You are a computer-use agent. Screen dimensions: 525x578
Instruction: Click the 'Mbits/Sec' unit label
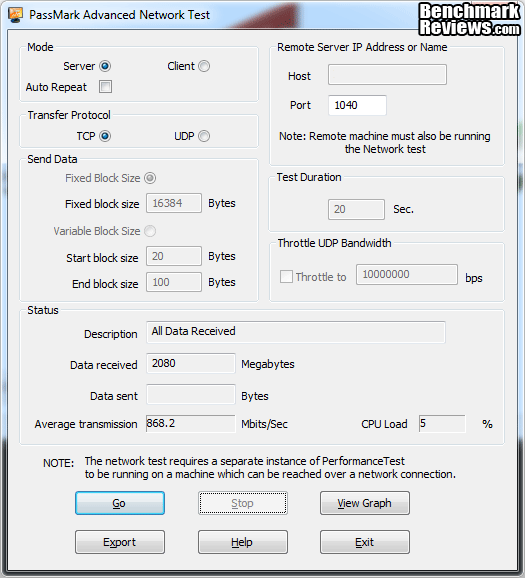pyautogui.click(x=264, y=424)
